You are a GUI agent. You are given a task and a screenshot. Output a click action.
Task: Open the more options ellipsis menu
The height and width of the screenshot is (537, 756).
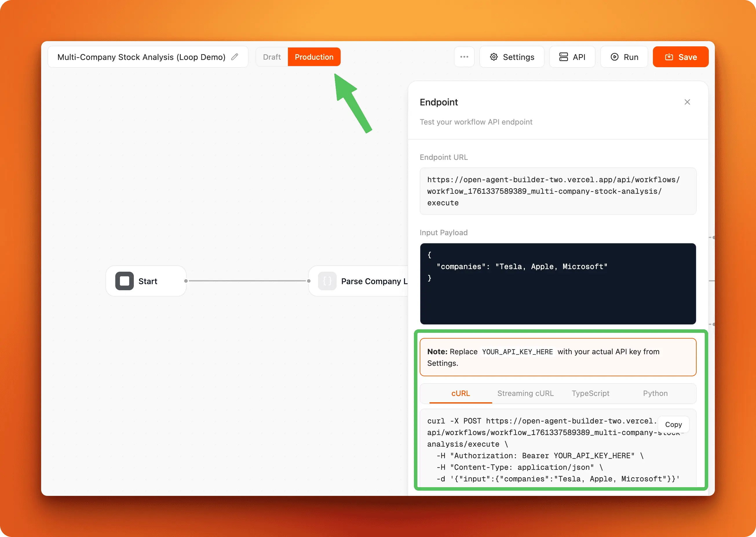point(464,56)
